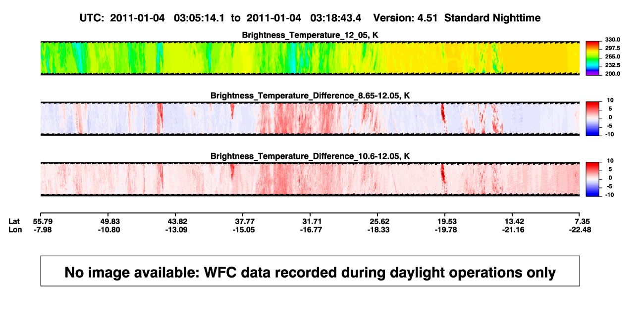Viewport: 644px width, 330px height.
Task: Click the 12_05 brightness temperature image strip
Action: coord(310,58)
